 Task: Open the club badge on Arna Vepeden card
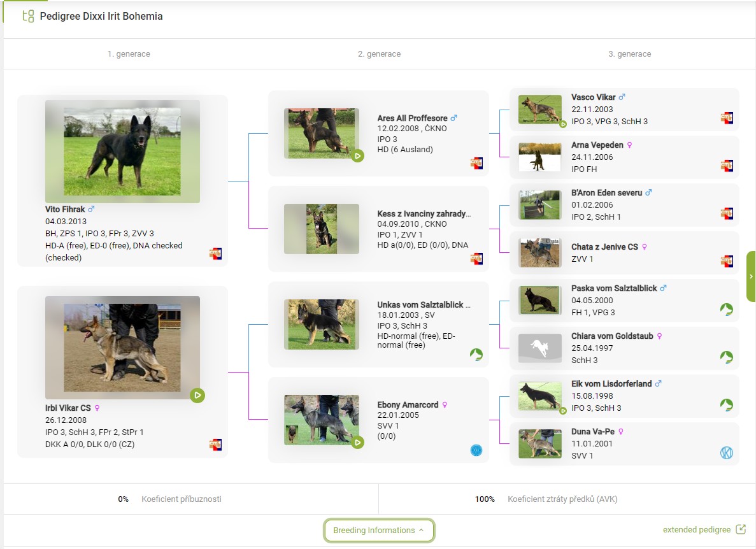tap(727, 166)
